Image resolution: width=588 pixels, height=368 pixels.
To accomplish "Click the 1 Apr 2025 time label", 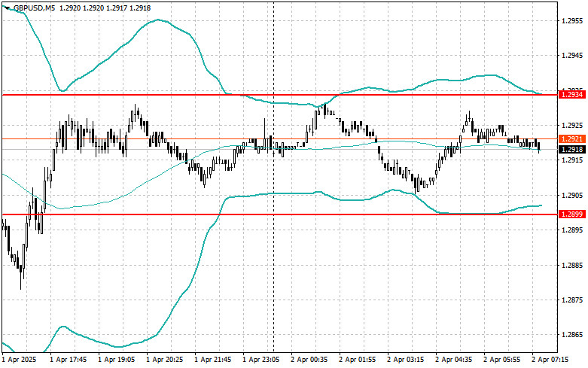I will [x=20, y=360].
